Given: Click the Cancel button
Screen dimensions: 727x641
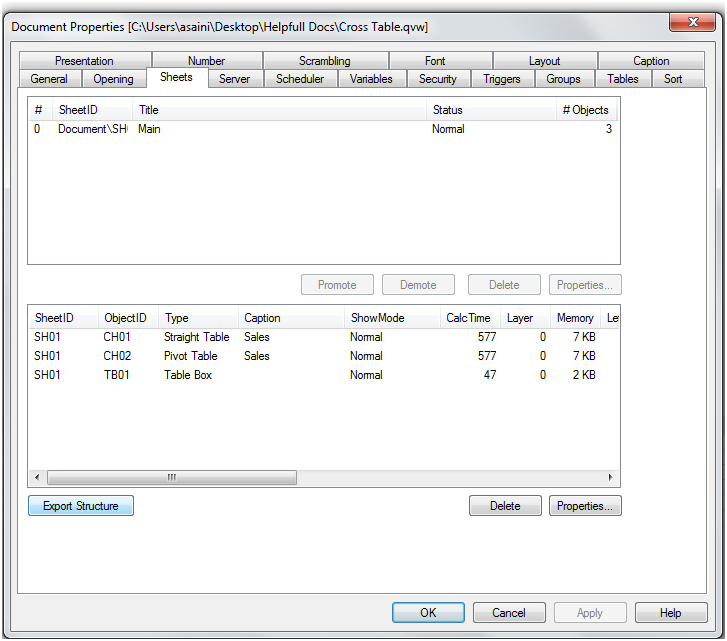Looking at the screenshot, I should tap(509, 613).
